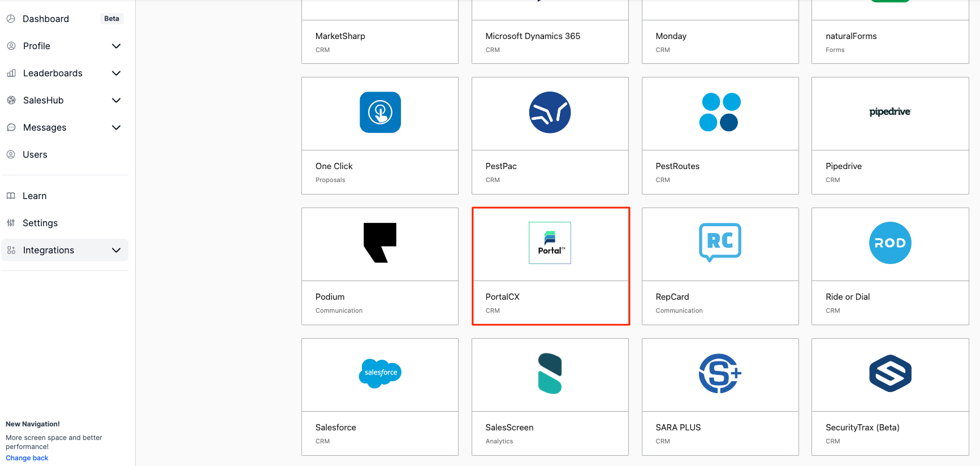Click the PestRoutes four-dot logo
The height and width of the screenshot is (466, 980).
(720, 112)
